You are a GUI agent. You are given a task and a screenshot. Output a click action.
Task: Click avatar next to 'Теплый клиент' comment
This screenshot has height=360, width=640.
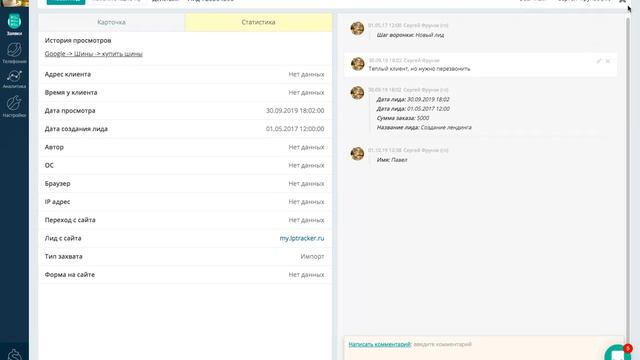pyautogui.click(x=357, y=64)
